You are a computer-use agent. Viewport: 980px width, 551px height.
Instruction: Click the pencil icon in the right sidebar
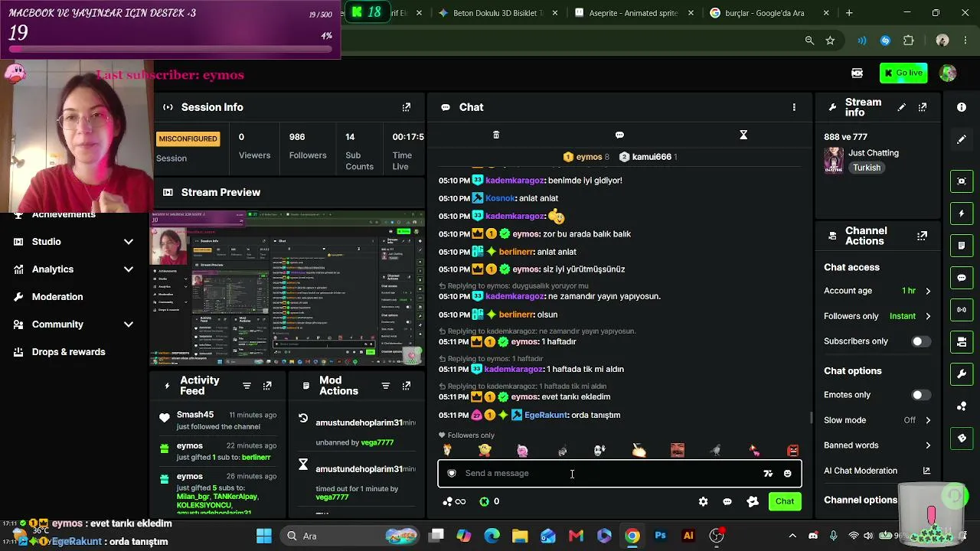tap(962, 139)
